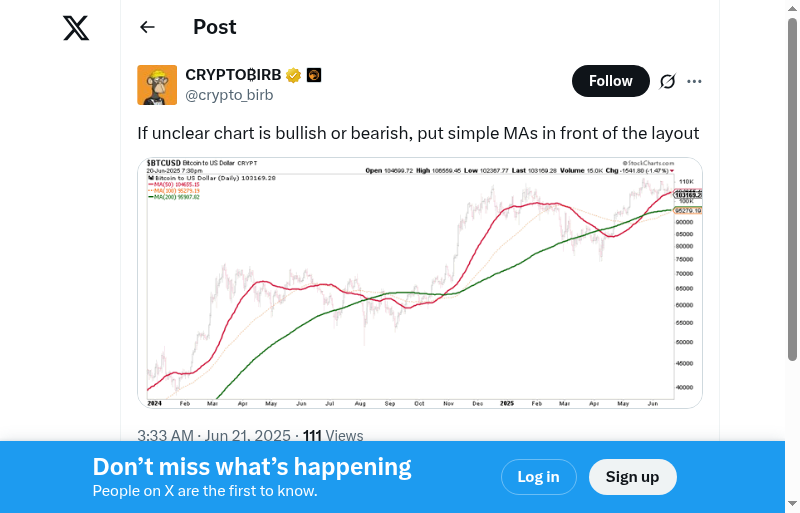
Task: Open the @crypto_birb handle link
Action: point(229,95)
